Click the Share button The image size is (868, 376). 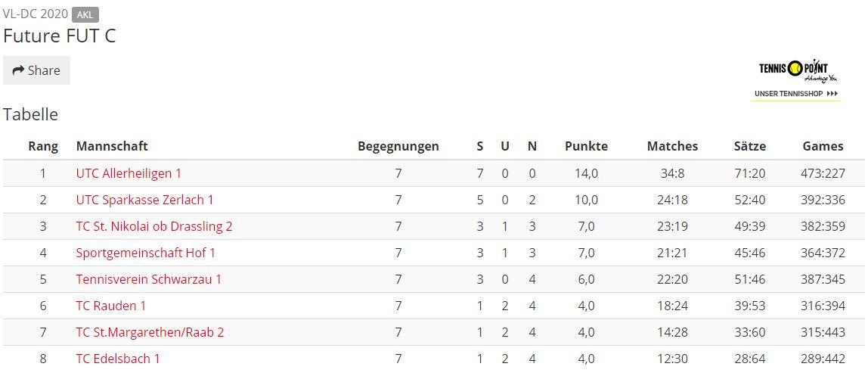click(x=36, y=70)
